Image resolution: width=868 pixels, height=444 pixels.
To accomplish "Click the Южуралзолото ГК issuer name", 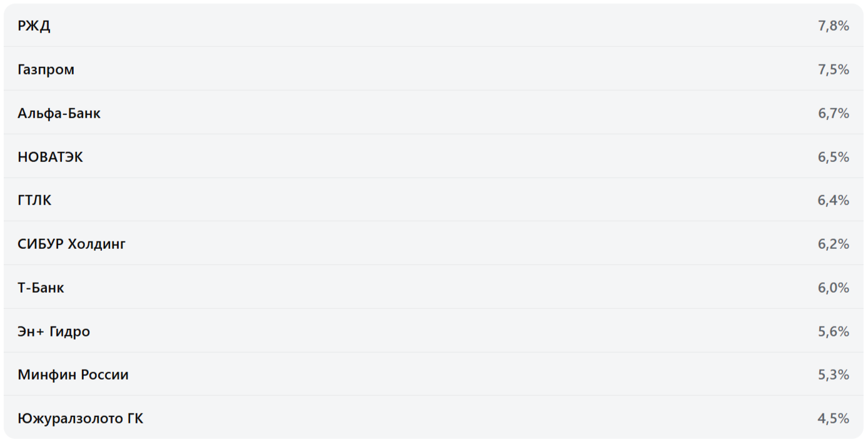I will click(x=80, y=418).
